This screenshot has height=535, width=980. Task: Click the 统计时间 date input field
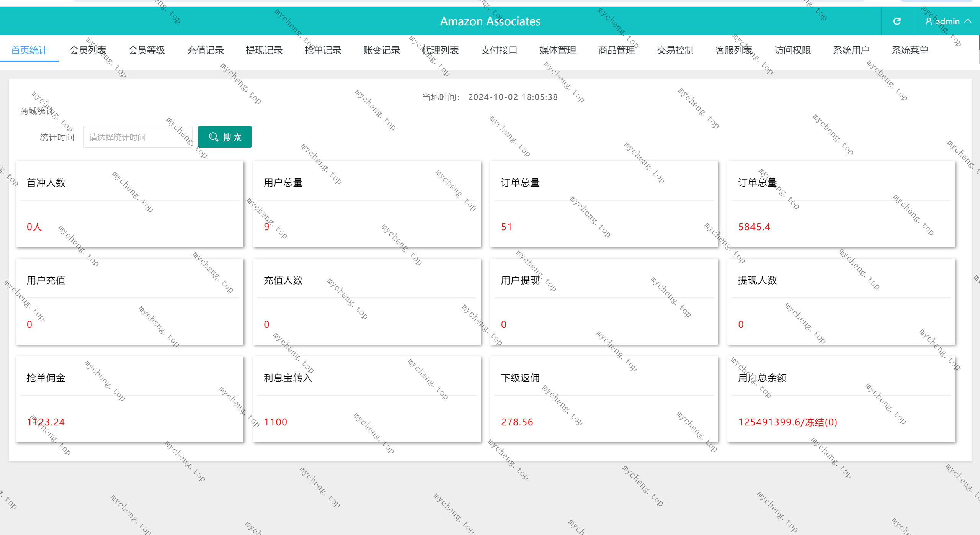click(138, 137)
